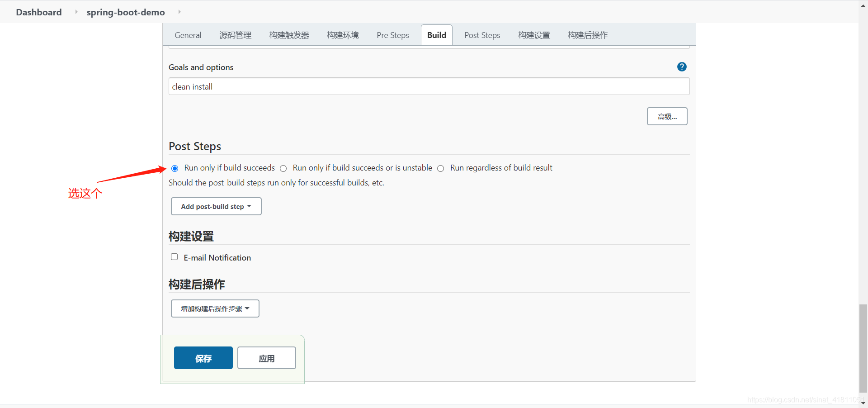Click the 应用 apply button
868x408 pixels.
point(267,358)
